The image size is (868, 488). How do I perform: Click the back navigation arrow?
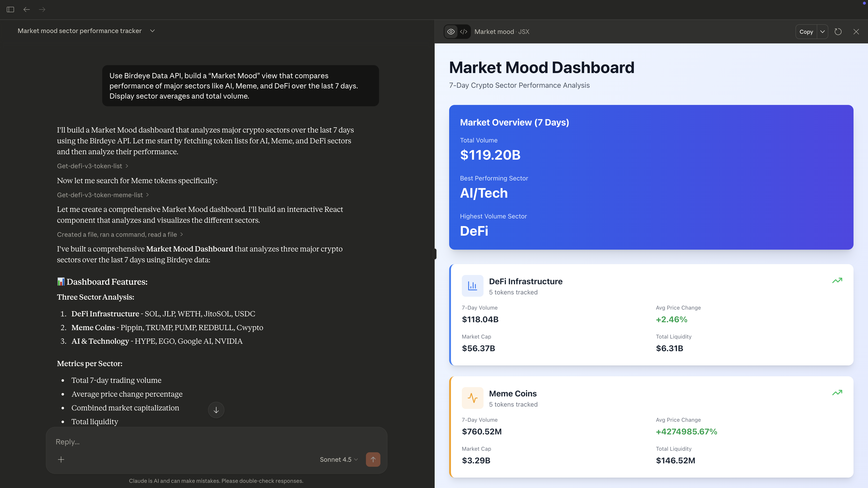(27, 9)
